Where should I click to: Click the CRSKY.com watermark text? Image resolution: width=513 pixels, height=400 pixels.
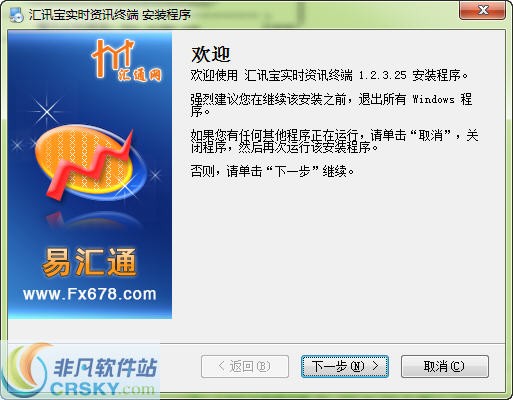point(103,389)
